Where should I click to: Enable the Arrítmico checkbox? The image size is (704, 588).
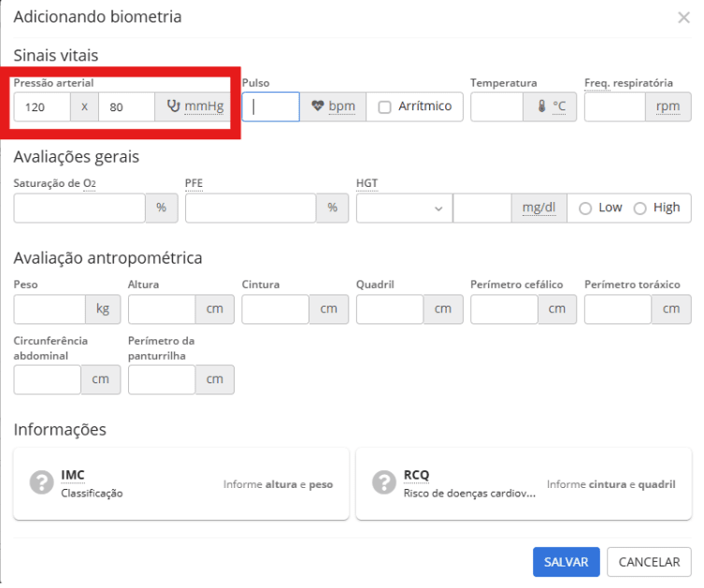(x=384, y=107)
